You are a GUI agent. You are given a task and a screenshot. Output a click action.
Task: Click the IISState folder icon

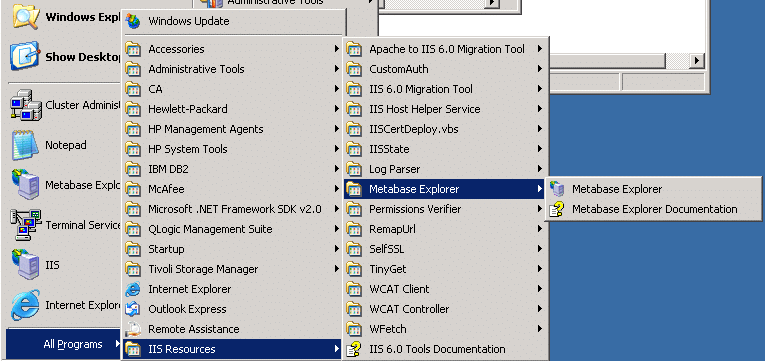click(354, 149)
